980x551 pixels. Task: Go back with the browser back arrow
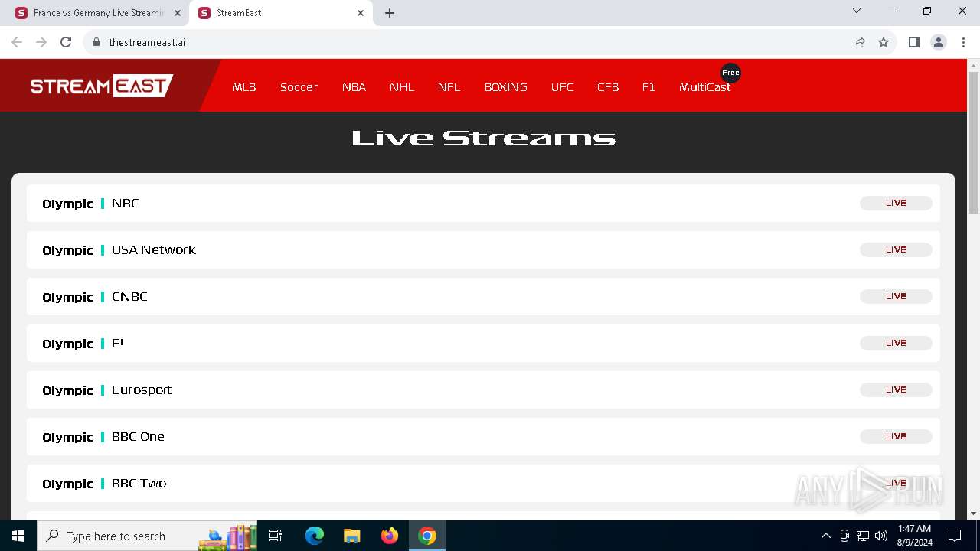[17, 42]
